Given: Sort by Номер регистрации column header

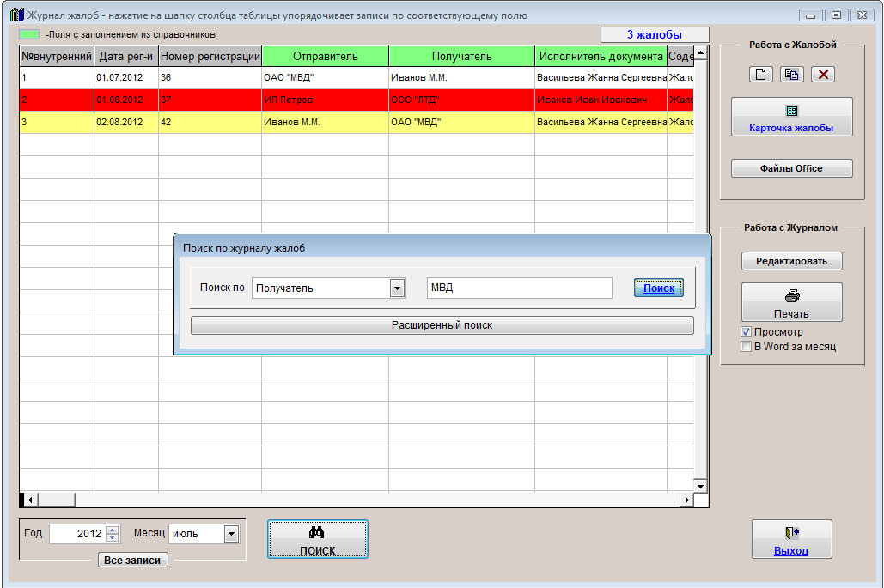Looking at the screenshot, I should (210, 57).
